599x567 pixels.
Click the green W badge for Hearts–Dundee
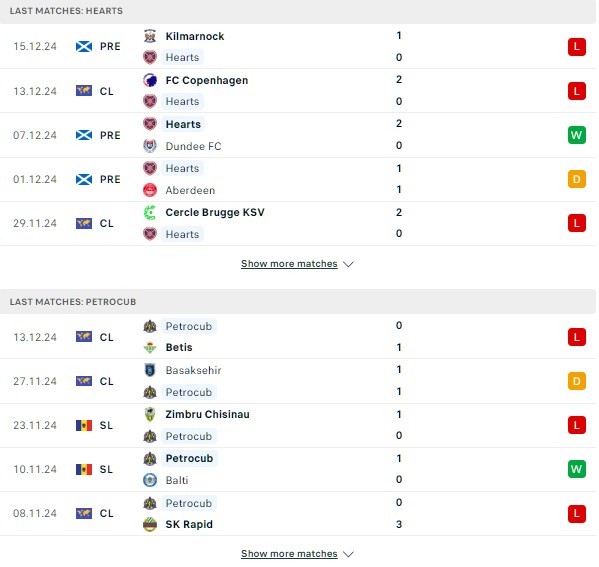tap(576, 135)
